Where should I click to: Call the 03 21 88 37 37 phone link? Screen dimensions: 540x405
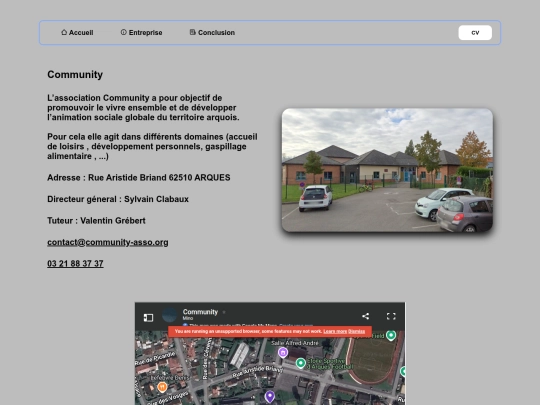(x=75, y=263)
